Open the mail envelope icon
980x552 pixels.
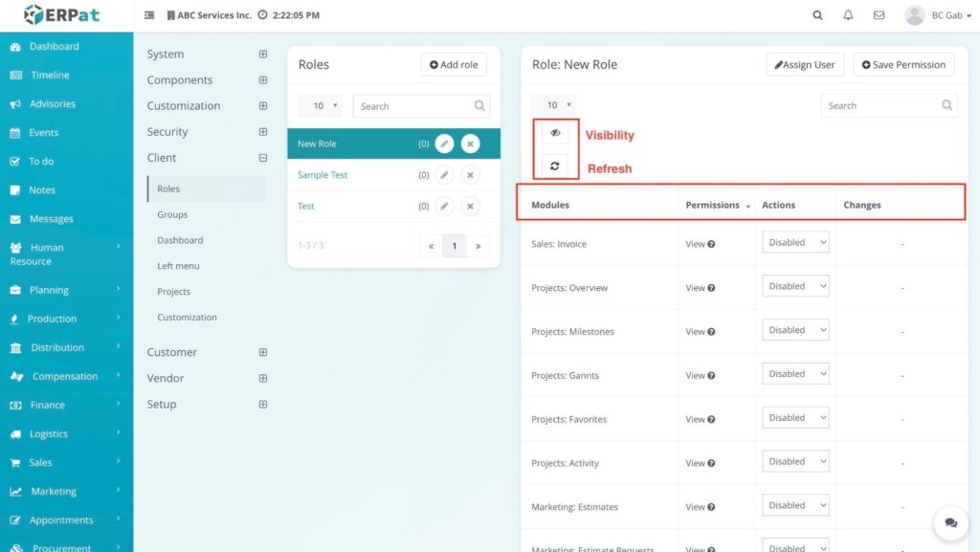click(x=879, y=15)
